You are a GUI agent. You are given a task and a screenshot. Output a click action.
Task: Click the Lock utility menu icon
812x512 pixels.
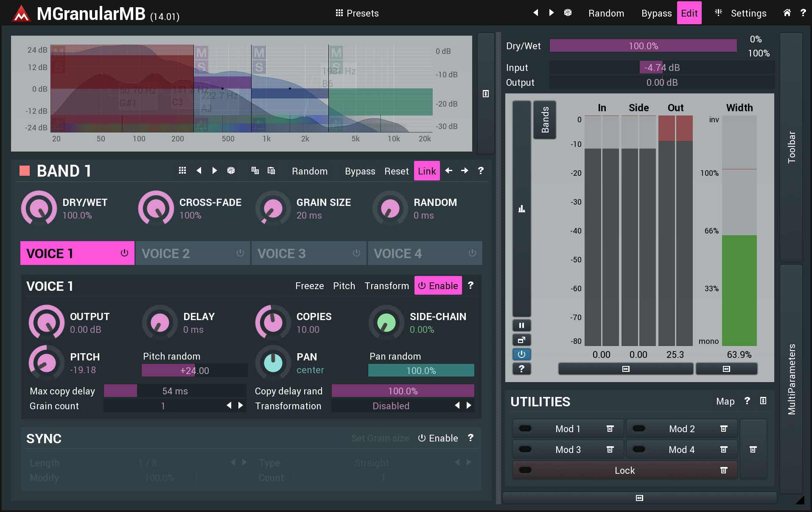[x=724, y=470]
